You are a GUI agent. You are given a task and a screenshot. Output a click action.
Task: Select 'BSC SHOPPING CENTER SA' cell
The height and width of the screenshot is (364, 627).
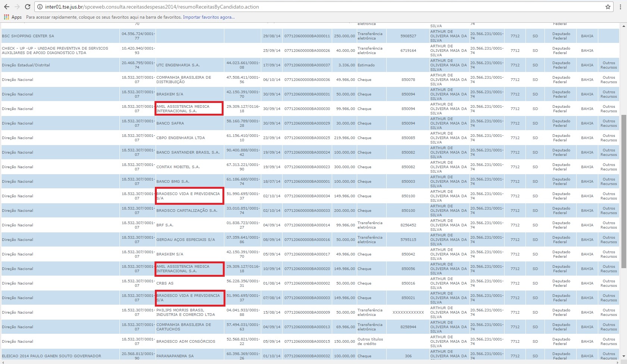pos(60,36)
